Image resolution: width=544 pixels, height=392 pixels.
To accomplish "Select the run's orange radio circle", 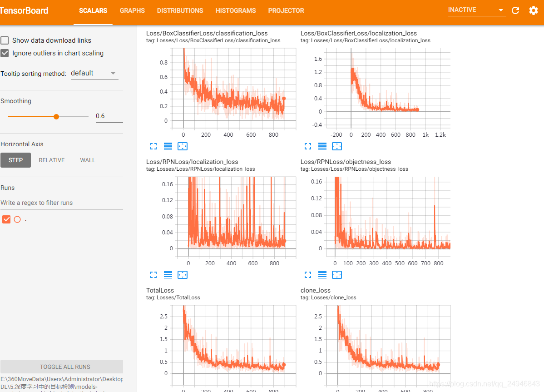I will coord(17,219).
